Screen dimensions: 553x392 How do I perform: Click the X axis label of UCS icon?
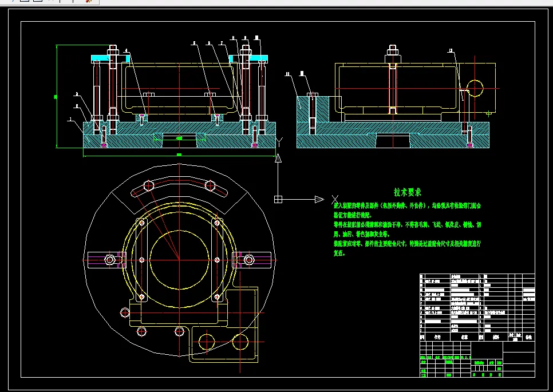(x=335, y=200)
